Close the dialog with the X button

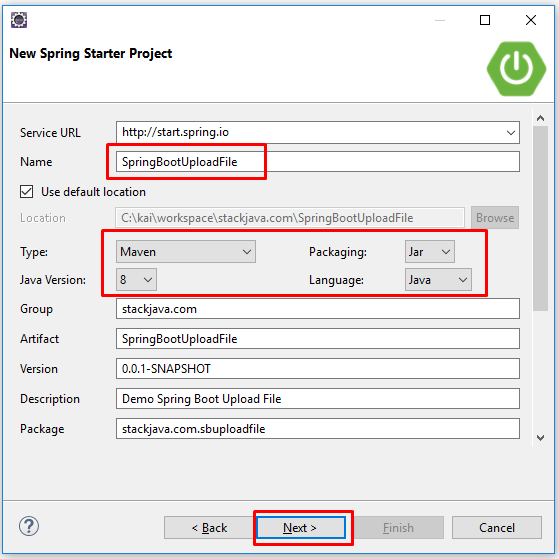click(531, 20)
